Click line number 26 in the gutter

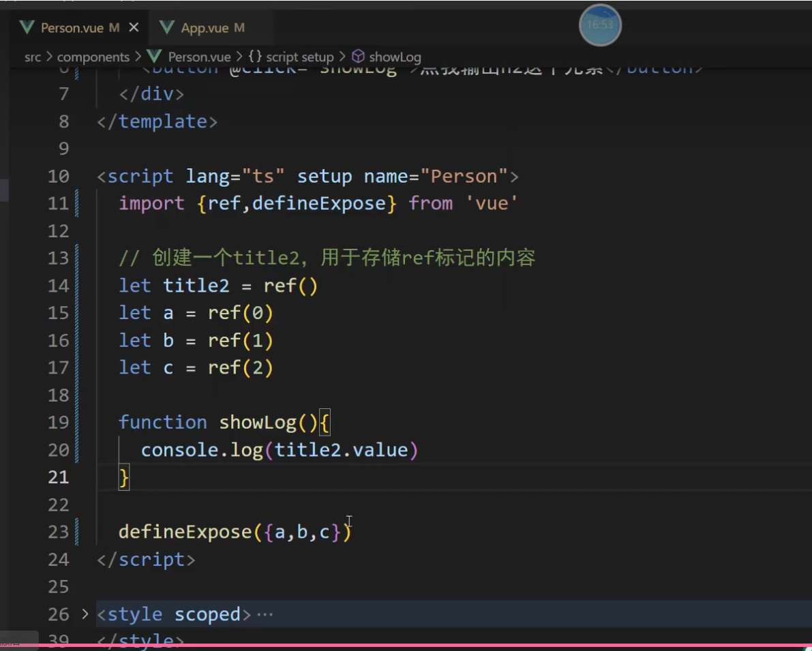pyautogui.click(x=59, y=614)
